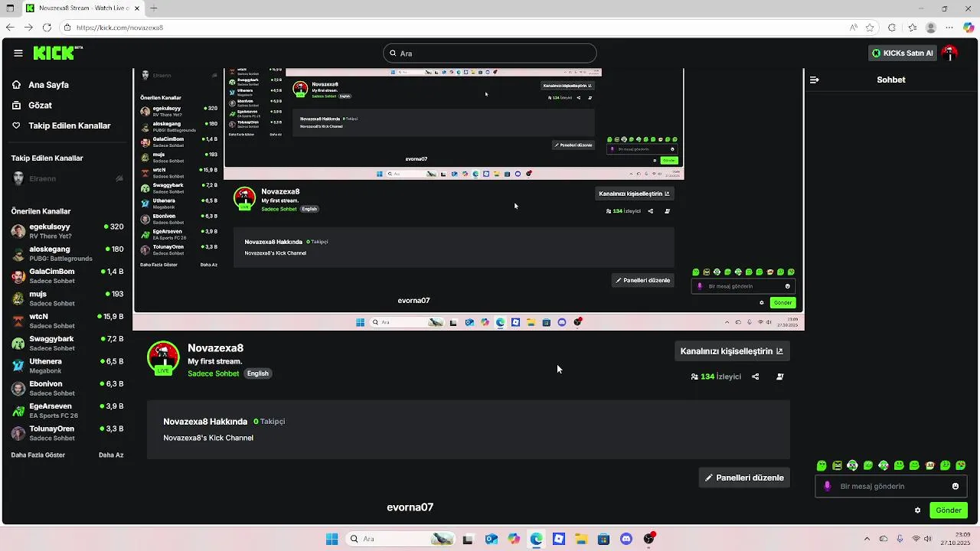Open the hamburger sidebar menu
980x551 pixels.
click(18, 53)
